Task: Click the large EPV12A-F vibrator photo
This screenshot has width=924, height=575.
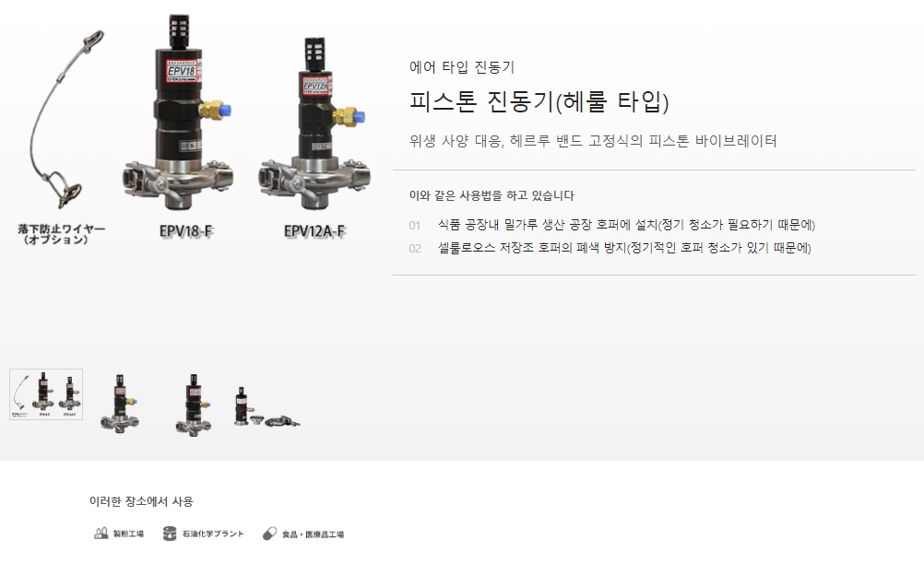Action: 315,123
